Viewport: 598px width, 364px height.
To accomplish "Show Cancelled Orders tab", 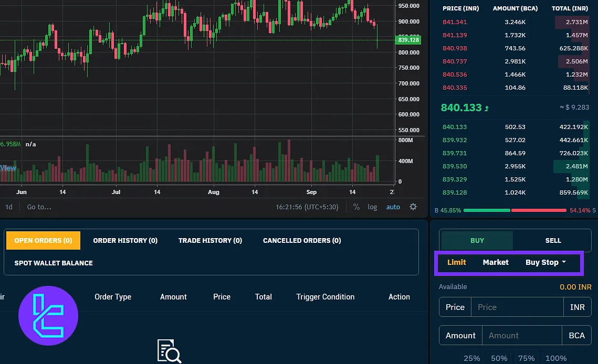I will pyautogui.click(x=302, y=240).
